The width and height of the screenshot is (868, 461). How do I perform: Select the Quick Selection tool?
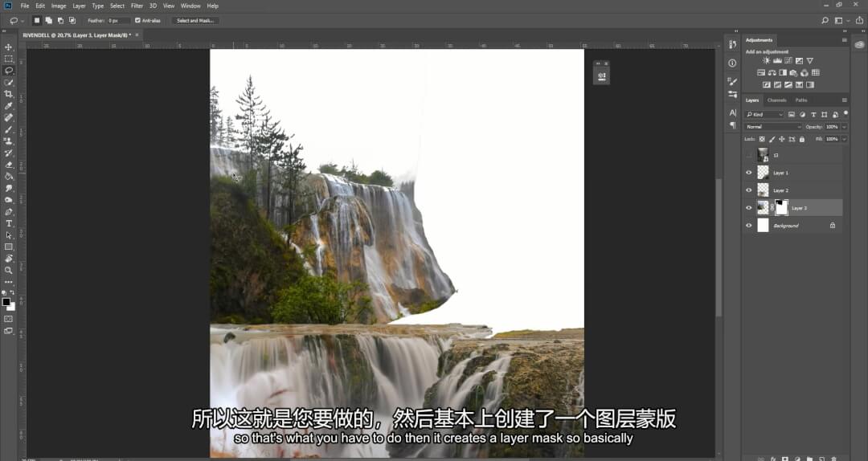(x=8, y=83)
